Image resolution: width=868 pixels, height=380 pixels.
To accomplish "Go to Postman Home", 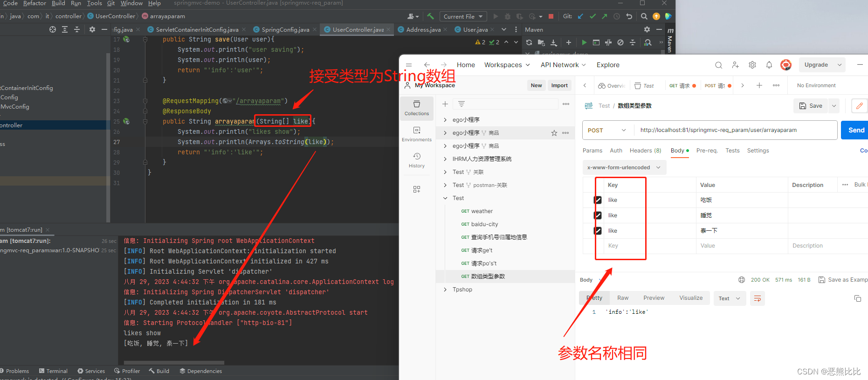I will 466,65.
